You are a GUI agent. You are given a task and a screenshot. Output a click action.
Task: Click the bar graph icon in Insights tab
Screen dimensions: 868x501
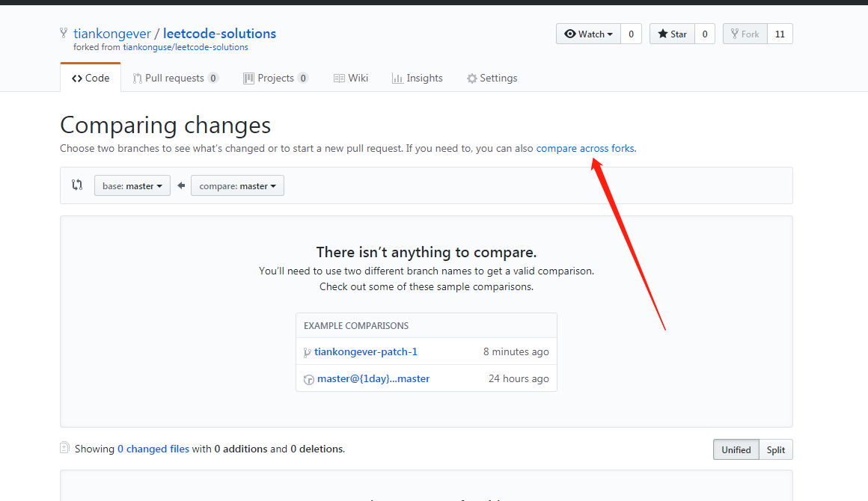pos(397,79)
